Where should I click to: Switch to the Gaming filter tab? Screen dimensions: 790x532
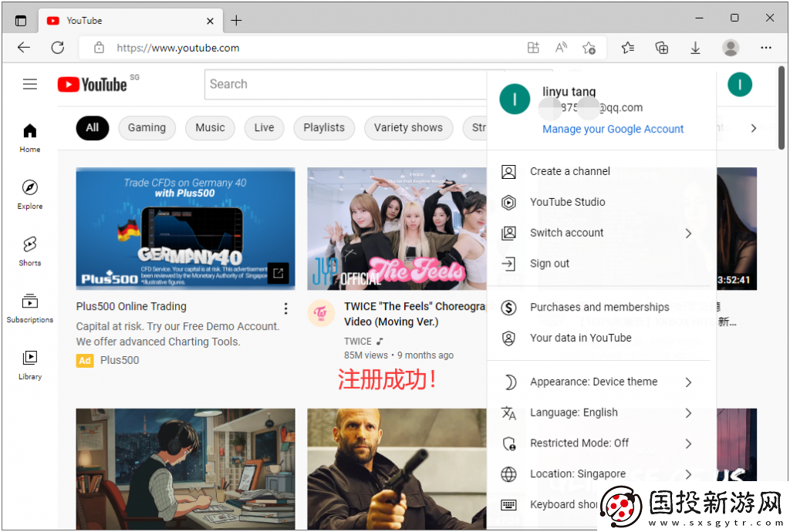(x=147, y=128)
